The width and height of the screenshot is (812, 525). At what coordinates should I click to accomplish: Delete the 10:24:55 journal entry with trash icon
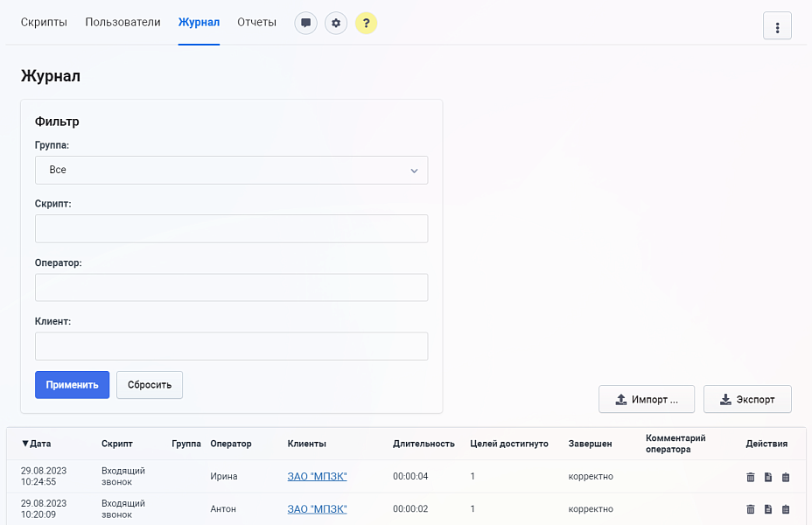750,477
